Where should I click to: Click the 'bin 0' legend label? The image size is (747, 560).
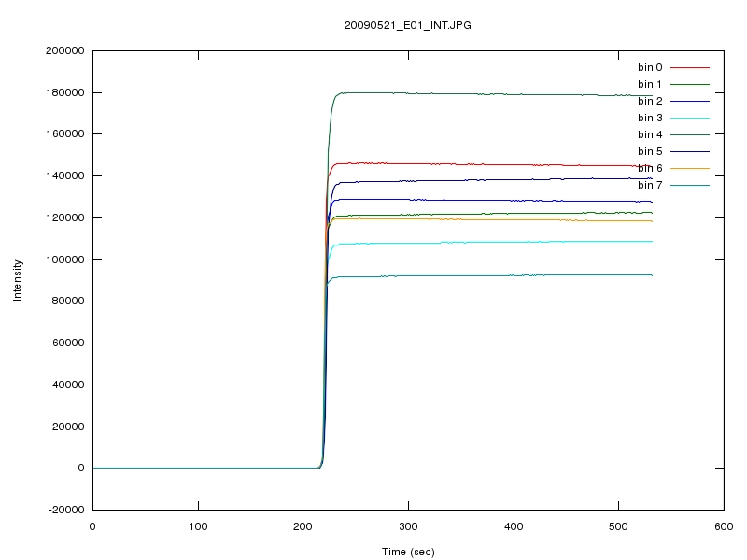[x=650, y=67]
